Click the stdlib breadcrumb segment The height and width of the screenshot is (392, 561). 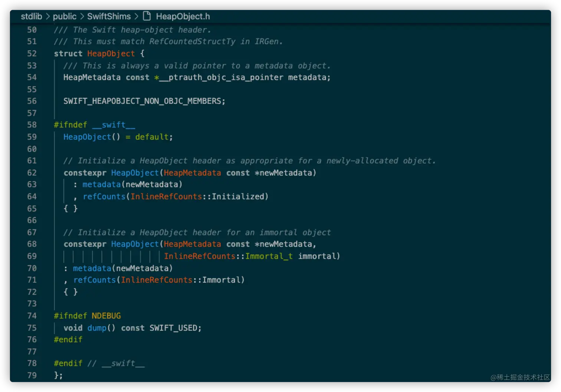pos(32,16)
